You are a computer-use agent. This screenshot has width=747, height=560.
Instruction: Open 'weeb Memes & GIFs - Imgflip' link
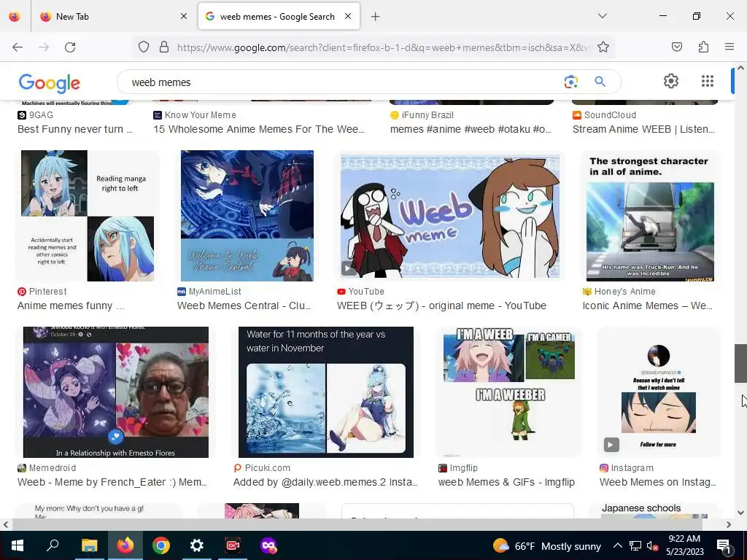click(x=506, y=482)
